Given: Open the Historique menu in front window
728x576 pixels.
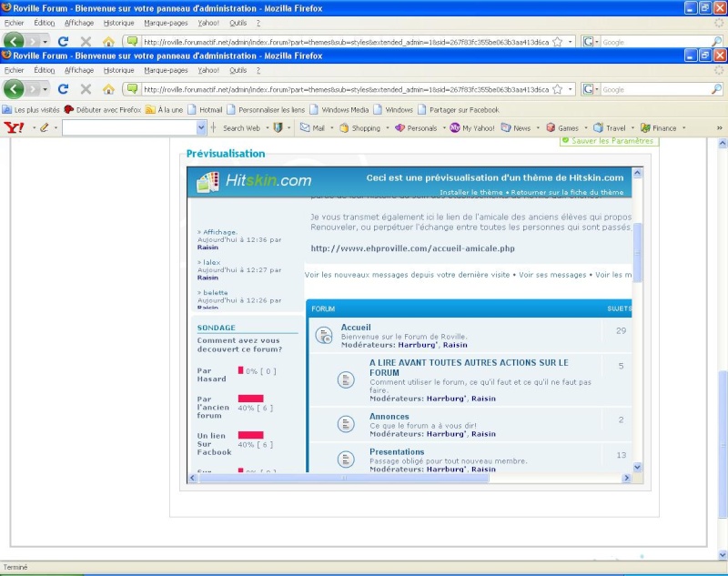Looking at the screenshot, I should [119, 70].
